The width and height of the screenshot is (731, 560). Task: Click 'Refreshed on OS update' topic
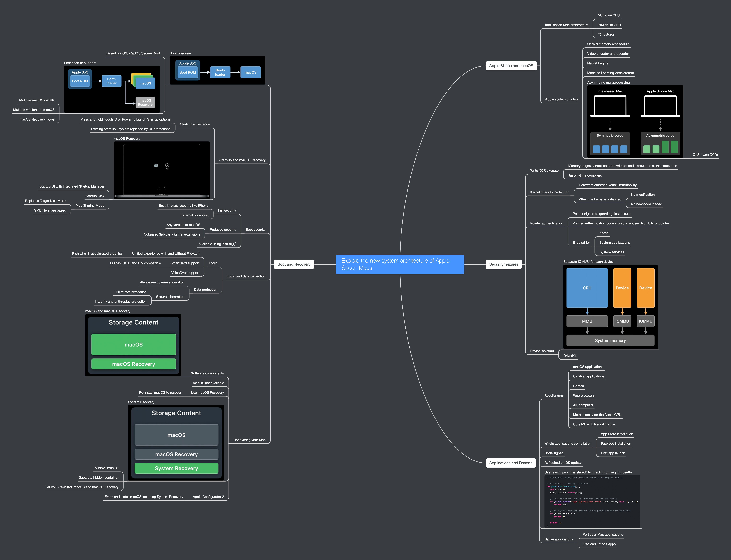click(563, 463)
